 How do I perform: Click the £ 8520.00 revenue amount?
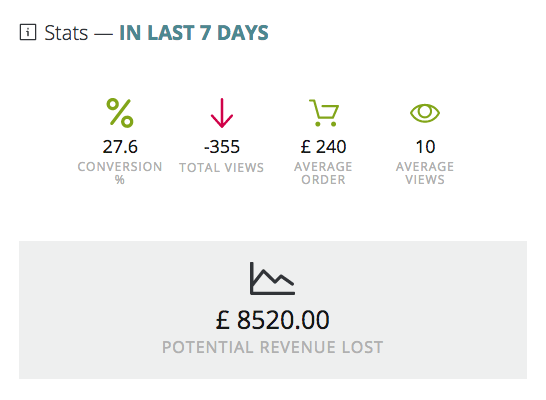[x=273, y=320]
